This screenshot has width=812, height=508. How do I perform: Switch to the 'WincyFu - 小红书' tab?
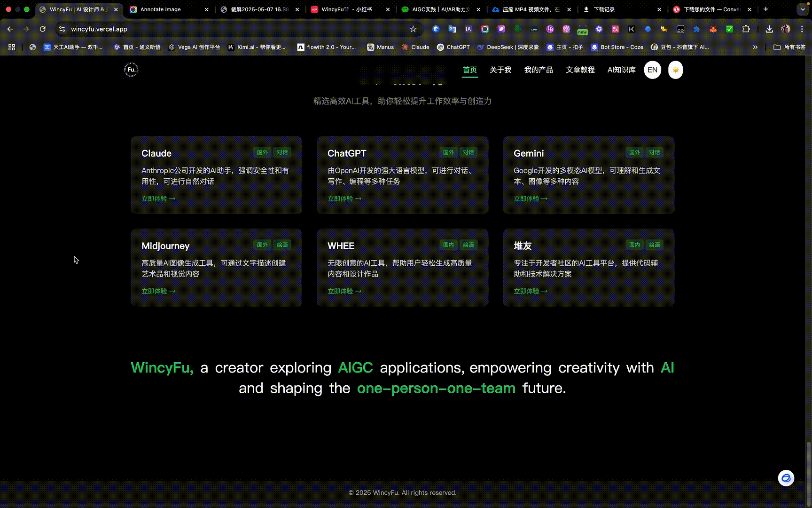[347, 9]
